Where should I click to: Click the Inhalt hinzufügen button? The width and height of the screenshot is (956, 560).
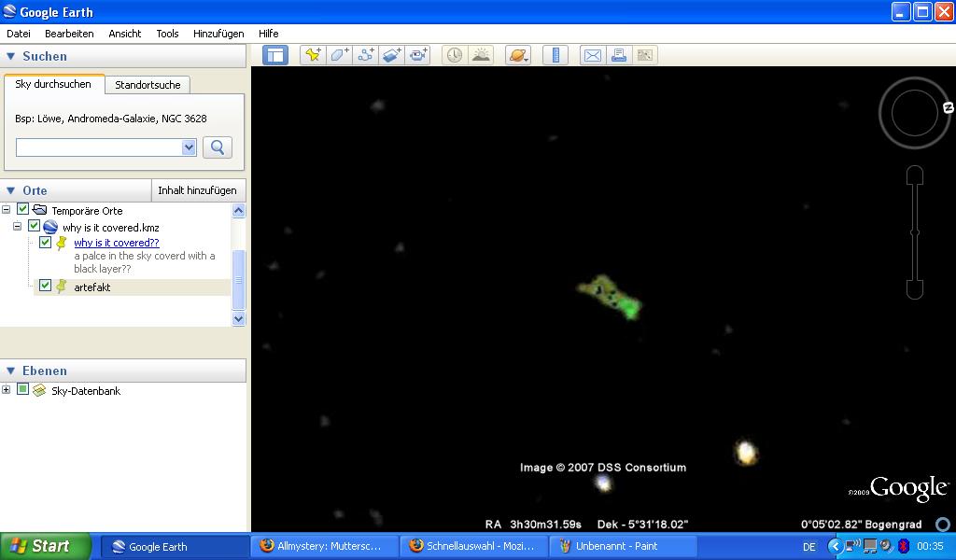[x=198, y=190]
